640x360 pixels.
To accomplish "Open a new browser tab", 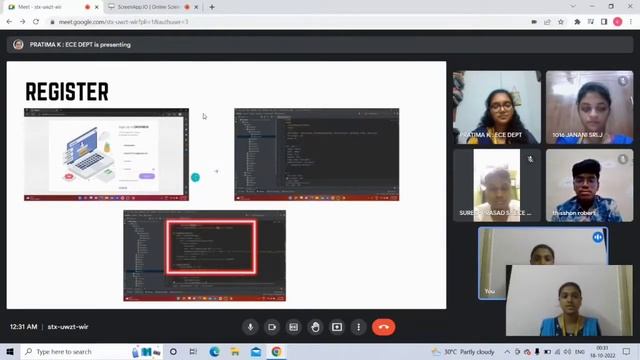I will (x=211, y=7).
